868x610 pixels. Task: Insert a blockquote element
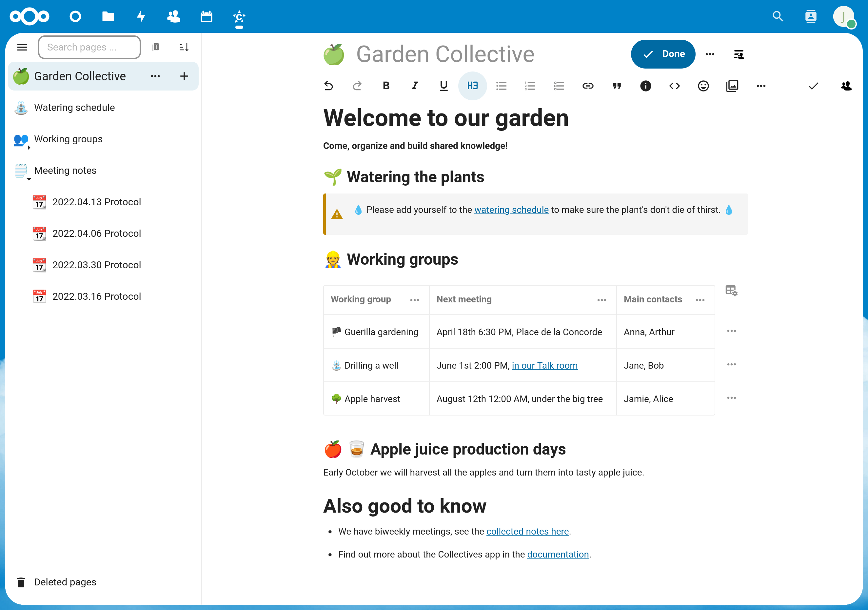[x=616, y=86]
